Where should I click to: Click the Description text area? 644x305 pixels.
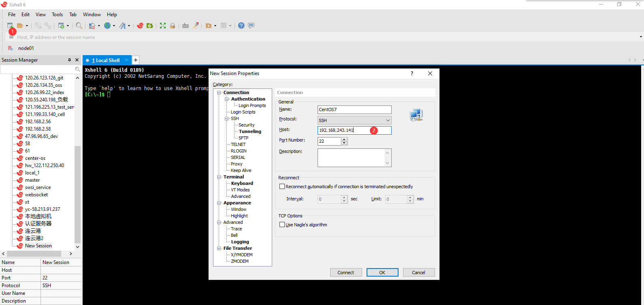[354, 158]
